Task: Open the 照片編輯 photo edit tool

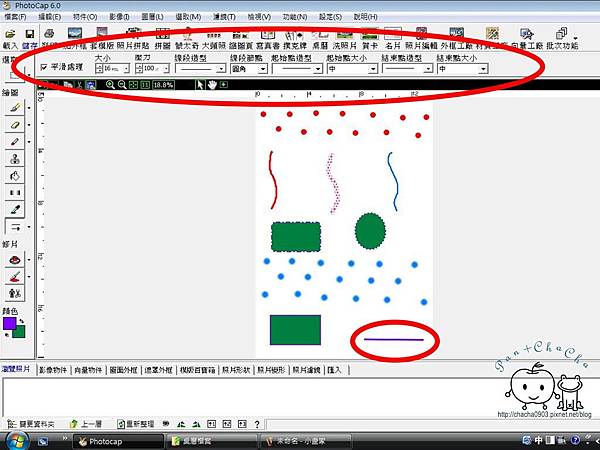Action: tap(421, 38)
